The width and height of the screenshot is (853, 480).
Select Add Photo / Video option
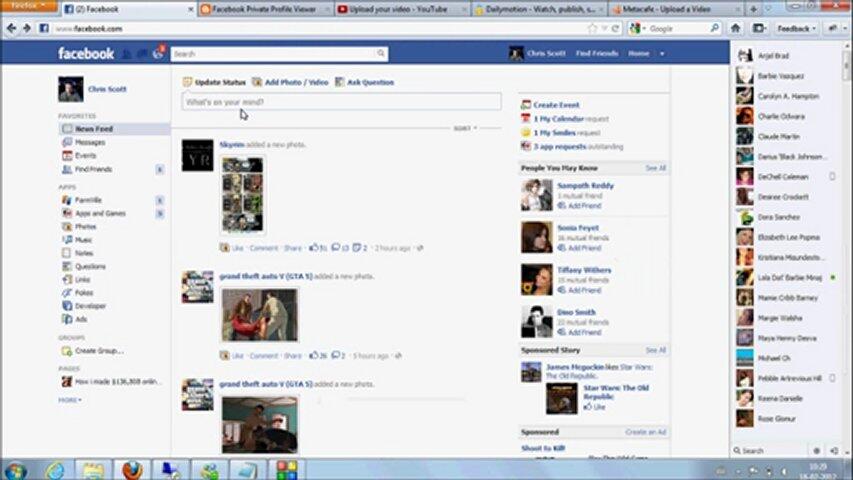290,82
